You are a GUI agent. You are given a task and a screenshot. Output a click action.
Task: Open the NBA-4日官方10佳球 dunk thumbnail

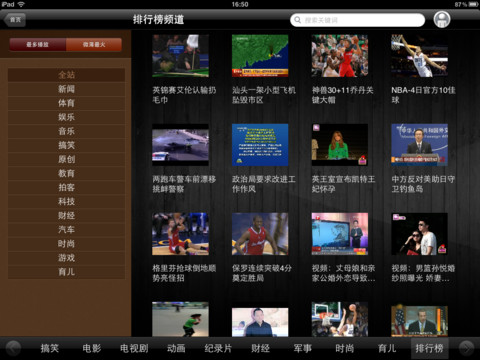tap(419, 56)
